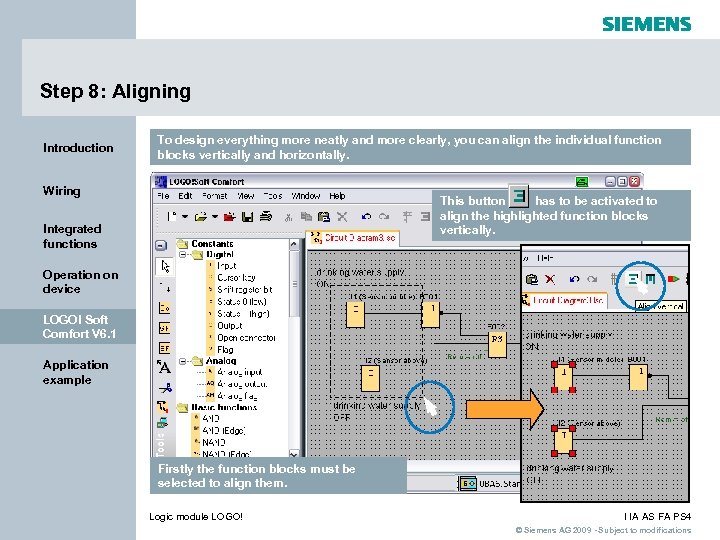
Task: Go to the Wiring section link
Action: [62, 191]
